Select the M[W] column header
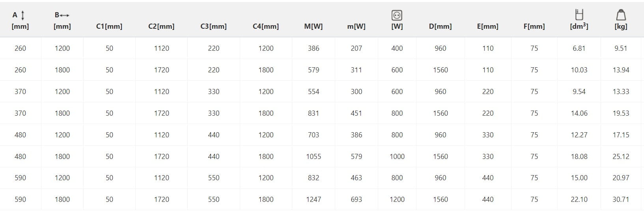Viewport: 644px width, 218px height. [x=313, y=26]
